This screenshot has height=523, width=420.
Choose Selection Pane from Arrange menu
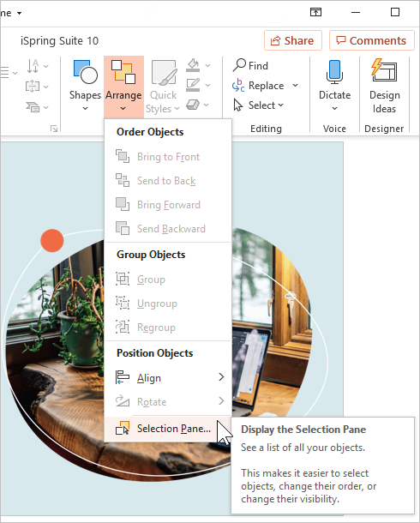click(168, 429)
